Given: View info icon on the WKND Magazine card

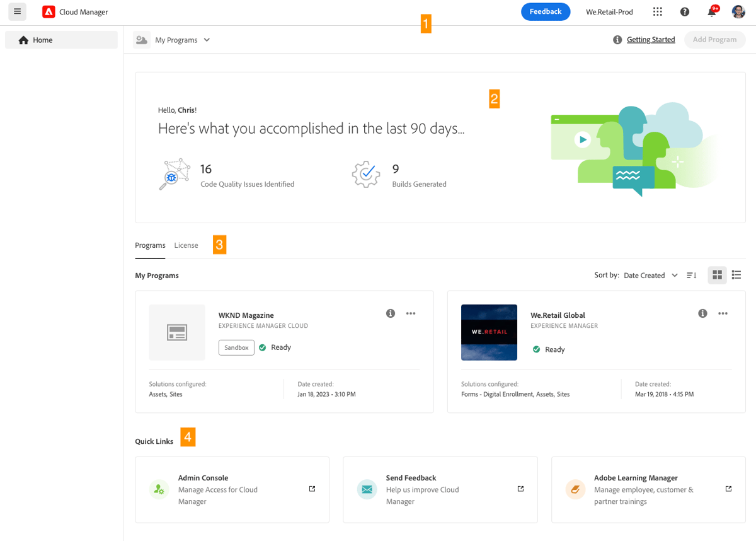Looking at the screenshot, I should click(x=390, y=313).
